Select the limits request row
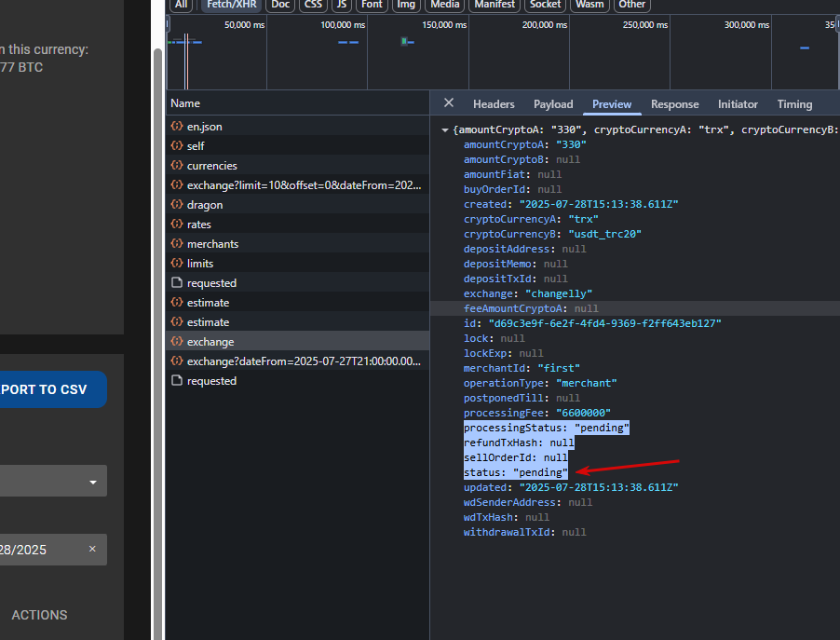This screenshot has width=840, height=640. pos(297,264)
